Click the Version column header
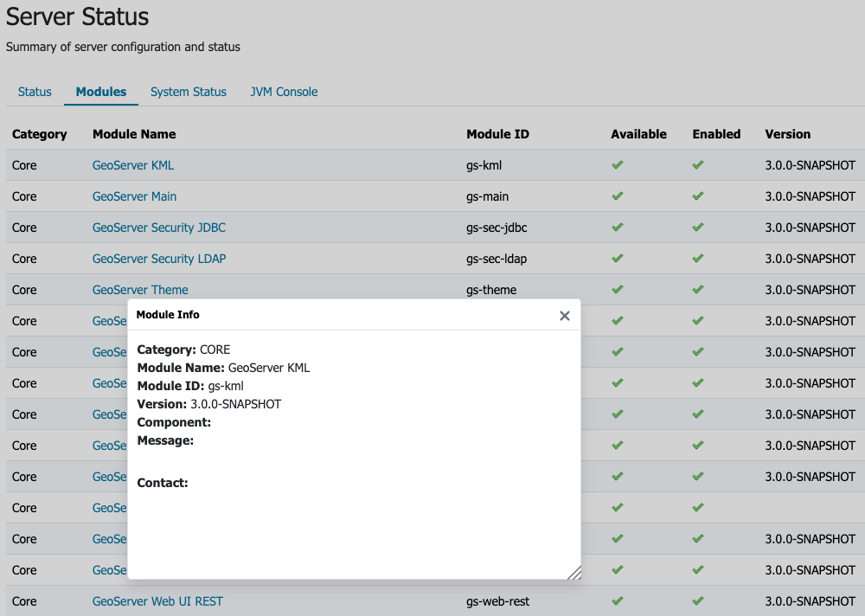 coord(788,134)
